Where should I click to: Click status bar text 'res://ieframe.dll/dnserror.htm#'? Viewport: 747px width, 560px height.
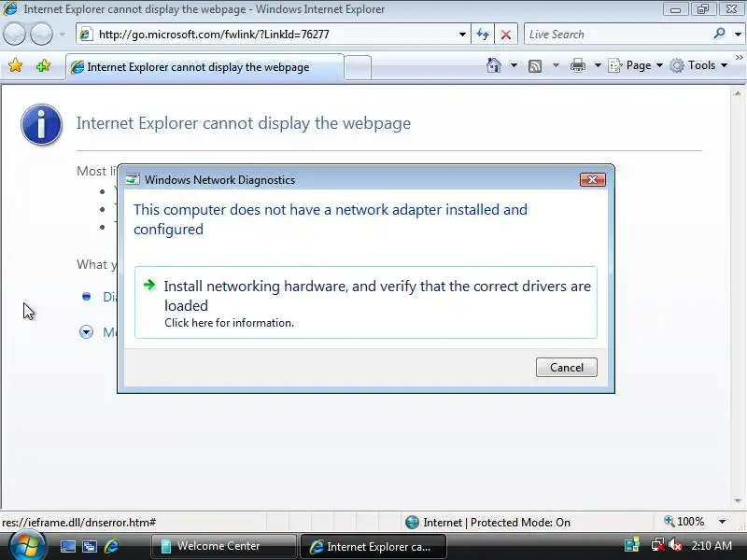[x=79, y=523]
